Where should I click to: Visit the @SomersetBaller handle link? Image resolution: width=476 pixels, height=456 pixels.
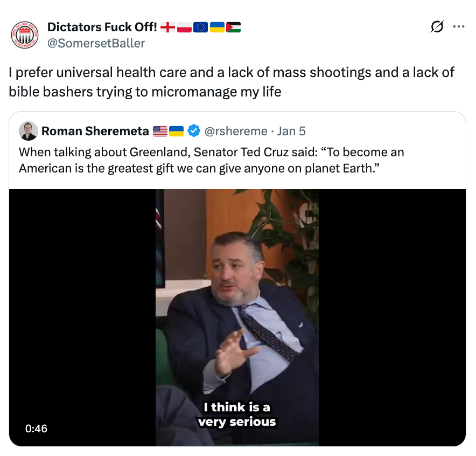96,43
